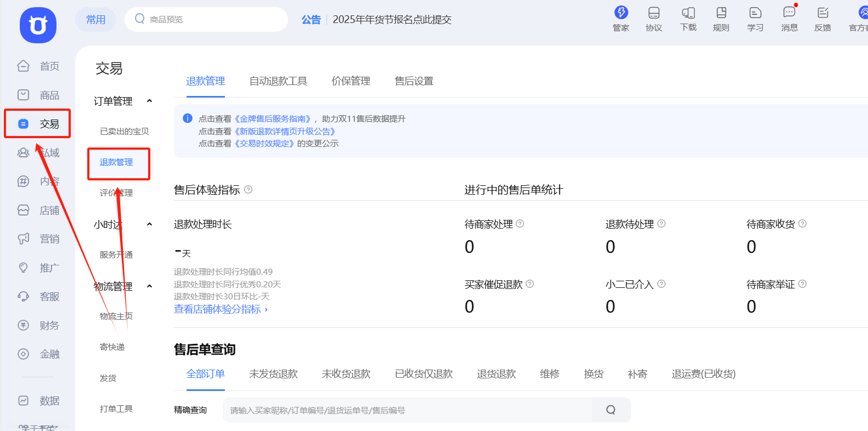Open 物流主页 in the side menu
Screen dimensions: 868x431
coord(116,316)
